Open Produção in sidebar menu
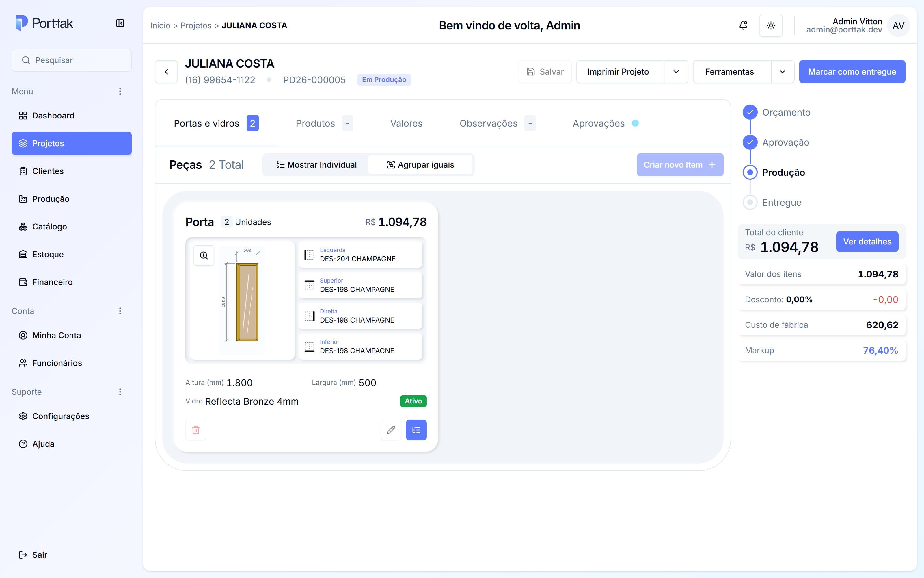 pyautogui.click(x=71, y=199)
